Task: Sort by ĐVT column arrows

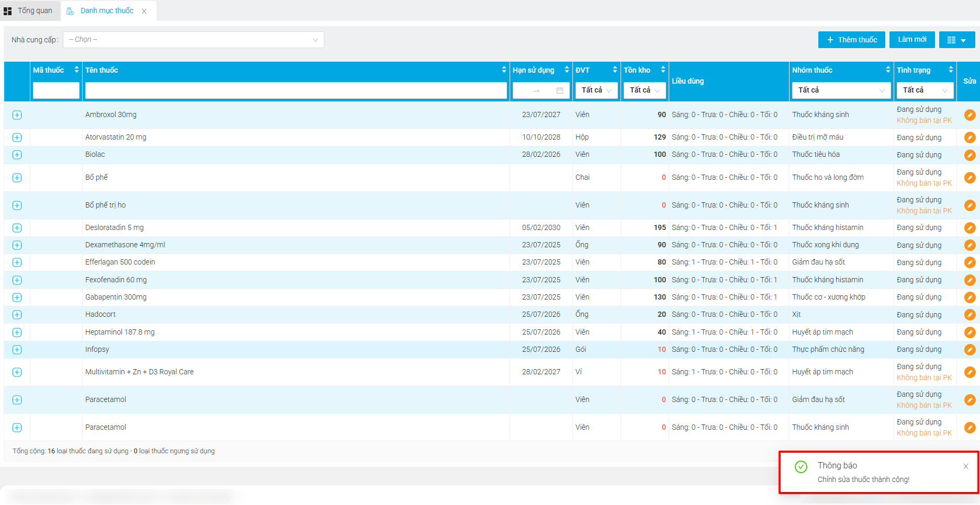Action: click(615, 70)
